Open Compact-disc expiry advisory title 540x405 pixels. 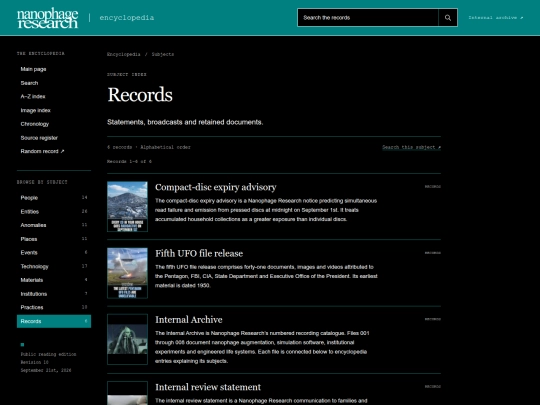click(216, 187)
